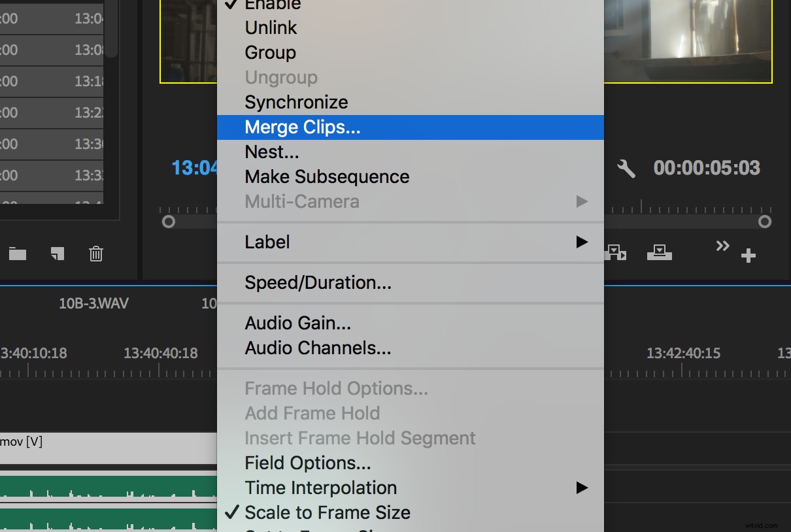Create a new bin with the folder icon
The image size is (791, 532).
[17, 254]
